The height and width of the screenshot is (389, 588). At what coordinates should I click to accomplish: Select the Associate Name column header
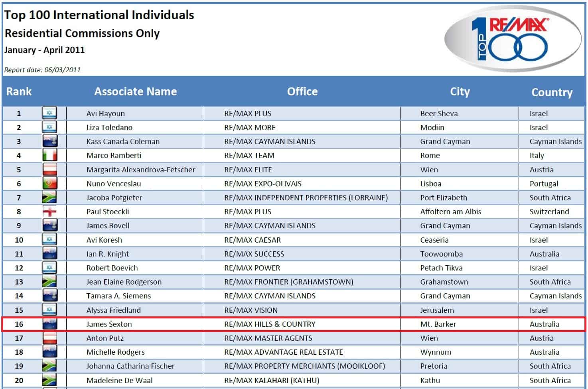tap(135, 91)
